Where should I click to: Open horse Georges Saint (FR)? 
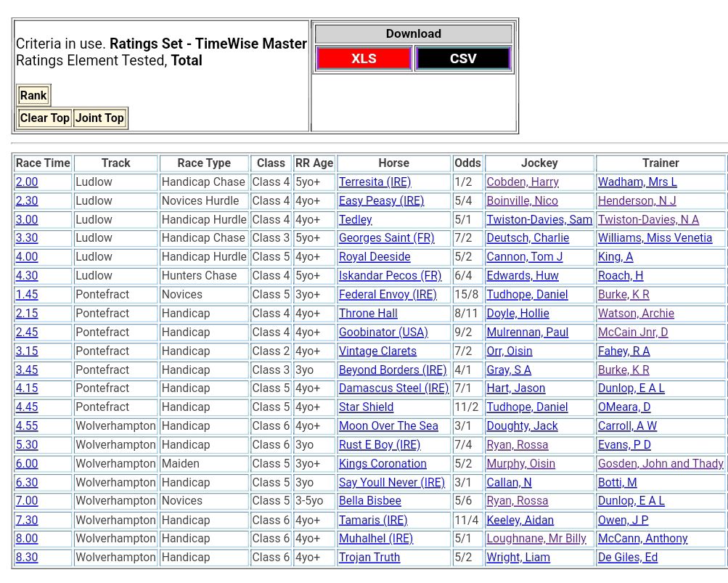(386, 238)
